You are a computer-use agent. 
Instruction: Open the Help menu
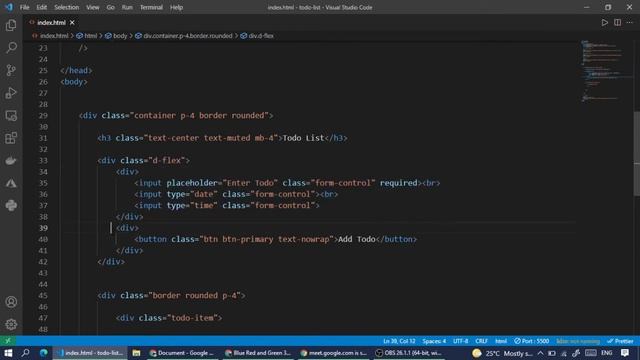176,7
